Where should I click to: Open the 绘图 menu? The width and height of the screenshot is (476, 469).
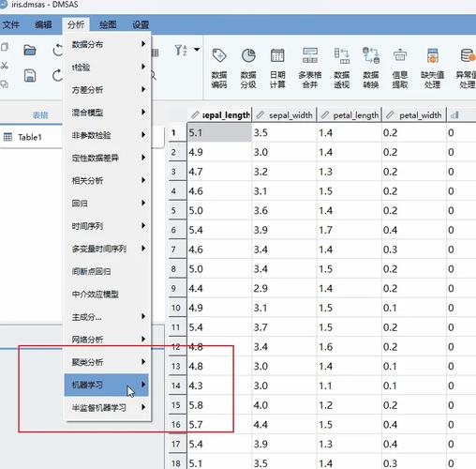[108, 24]
